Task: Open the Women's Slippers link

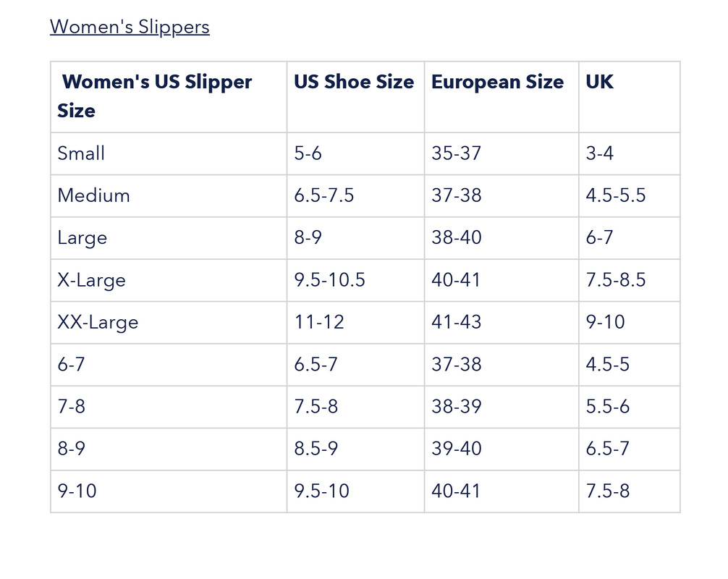Action: tap(130, 27)
